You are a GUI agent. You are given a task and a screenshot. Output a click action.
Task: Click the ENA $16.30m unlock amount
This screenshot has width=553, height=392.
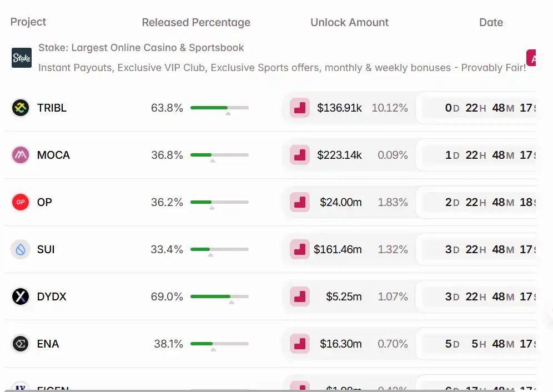(x=340, y=344)
